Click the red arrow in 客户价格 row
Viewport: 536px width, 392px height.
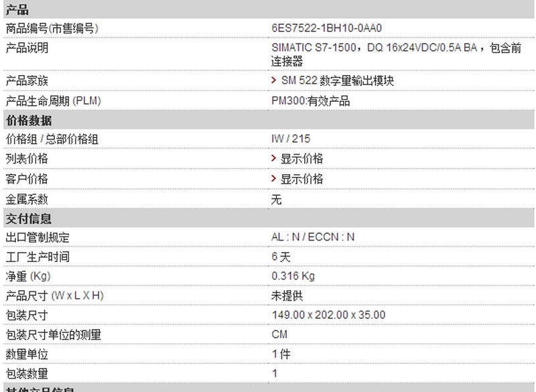pyautogui.click(x=273, y=178)
